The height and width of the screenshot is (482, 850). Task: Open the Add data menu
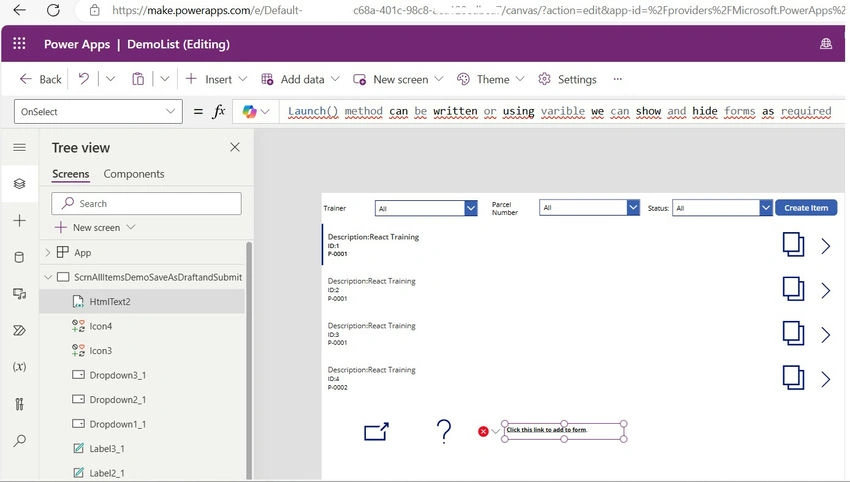(x=300, y=79)
